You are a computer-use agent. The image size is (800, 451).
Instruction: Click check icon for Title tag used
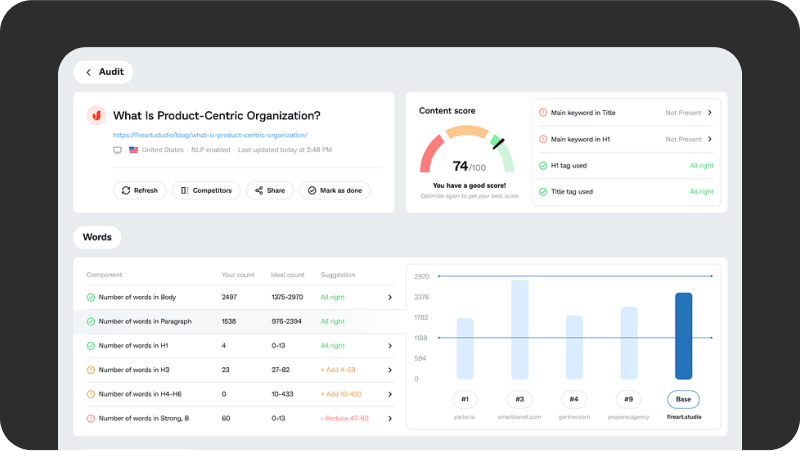[x=543, y=192]
